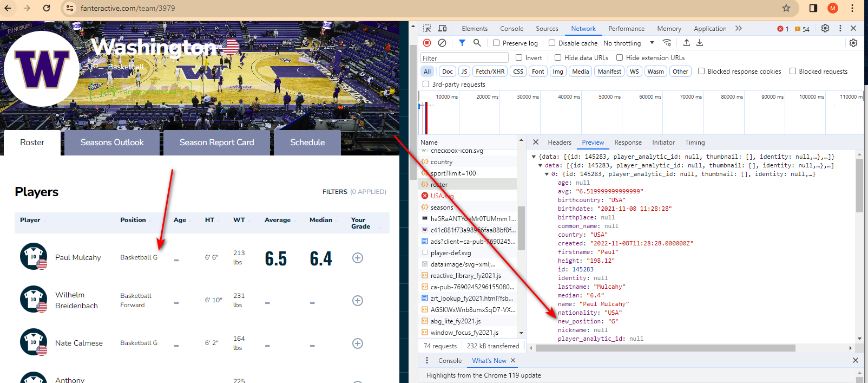Check Blocked requests checkbox

click(793, 71)
